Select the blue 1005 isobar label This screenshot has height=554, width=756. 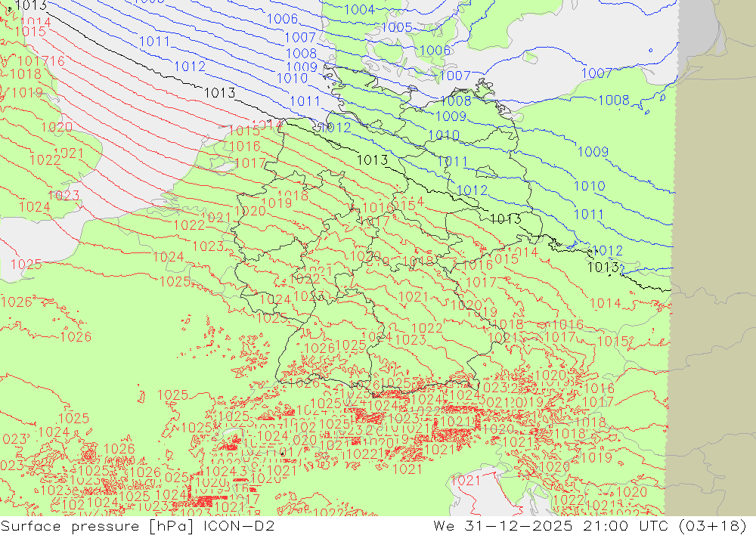click(397, 27)
